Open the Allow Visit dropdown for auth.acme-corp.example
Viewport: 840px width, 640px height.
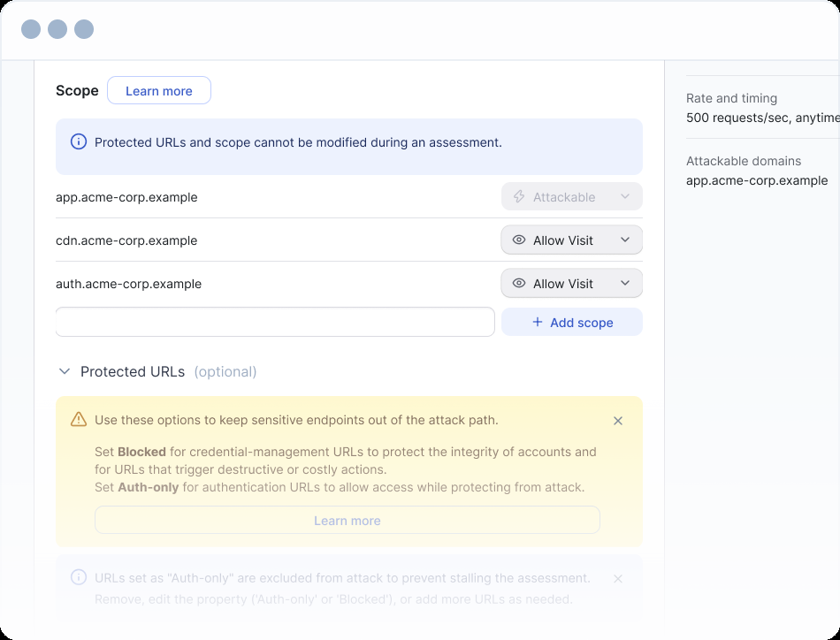571,283
